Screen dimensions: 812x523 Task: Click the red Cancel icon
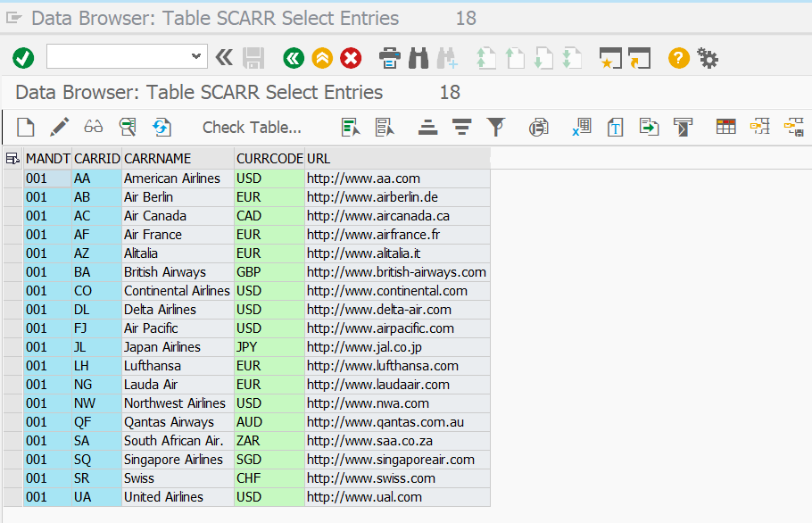click(351, 58)
